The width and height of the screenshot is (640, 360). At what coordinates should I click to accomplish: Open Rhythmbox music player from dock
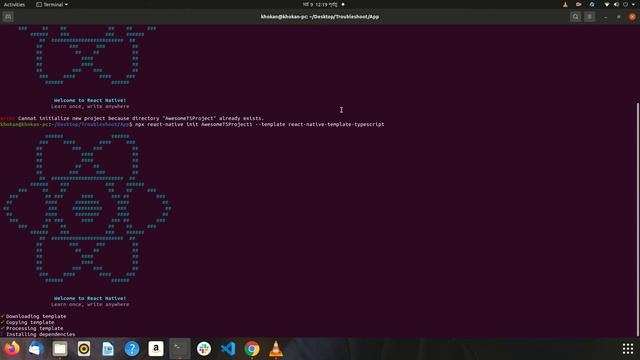click(84, 349)
